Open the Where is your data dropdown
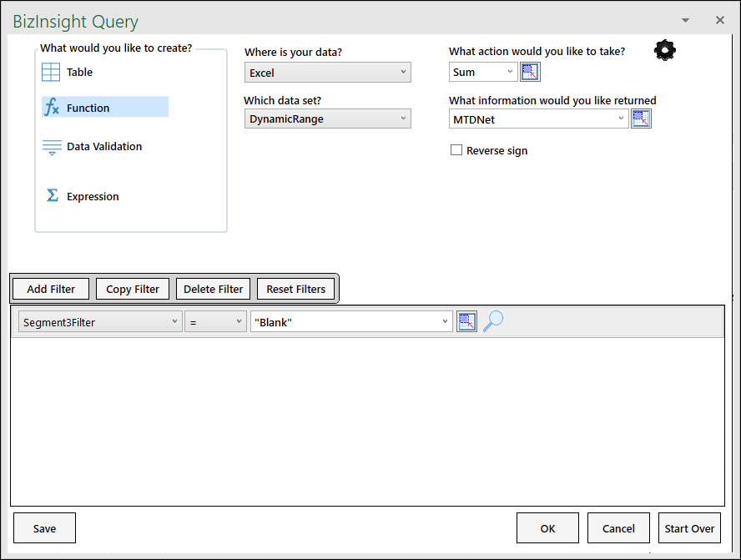The image size is (741, 560). [327, 73]
